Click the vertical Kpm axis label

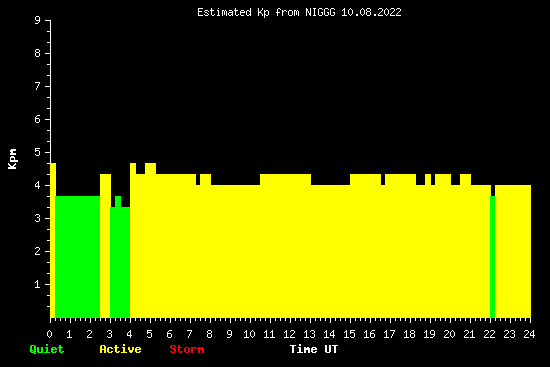(12, 159)
